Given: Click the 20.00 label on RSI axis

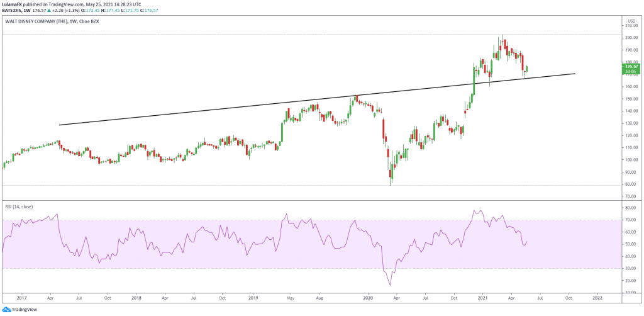Looking at the screenshot, I should click(x=631, y=281).
